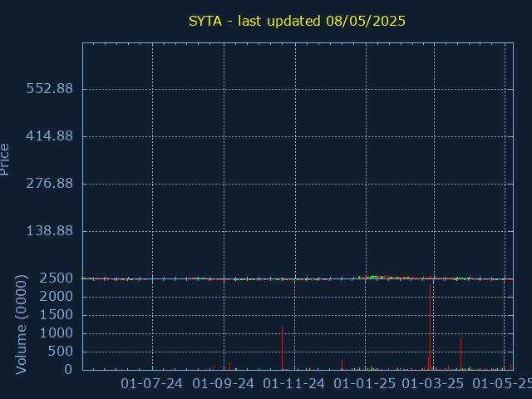532x399 pixels.
Task: Click the date label 01-09-24
Action: (223, 384)
